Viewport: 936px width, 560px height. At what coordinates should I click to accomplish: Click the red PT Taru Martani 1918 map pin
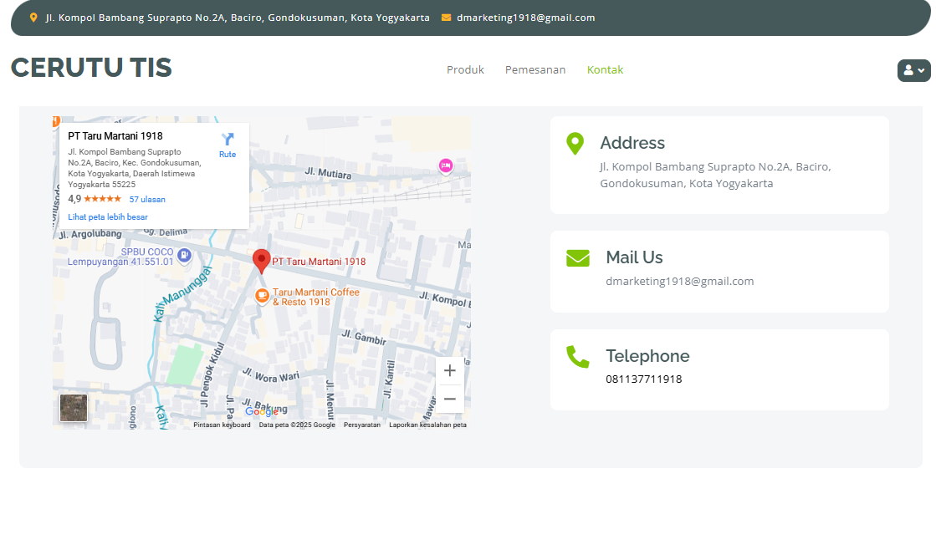(x=262, y=261)
